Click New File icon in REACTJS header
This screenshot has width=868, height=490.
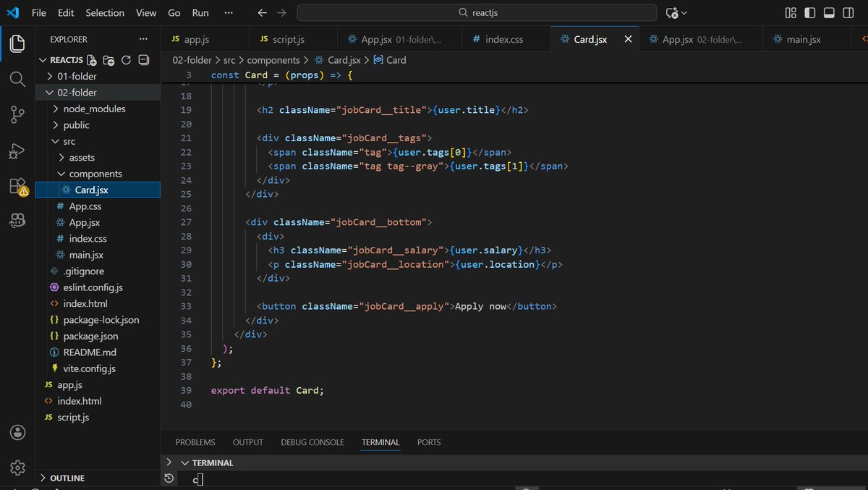(92, 60)
